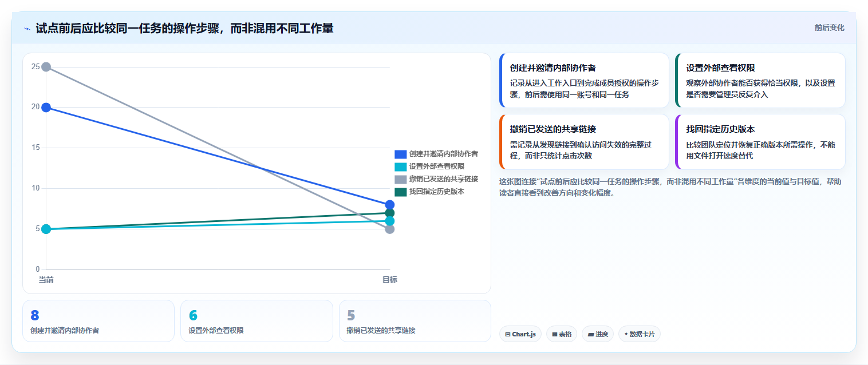Open the 找回指定历史版本 description card
The image size is (868, 365).
click(x=760, y=142)
